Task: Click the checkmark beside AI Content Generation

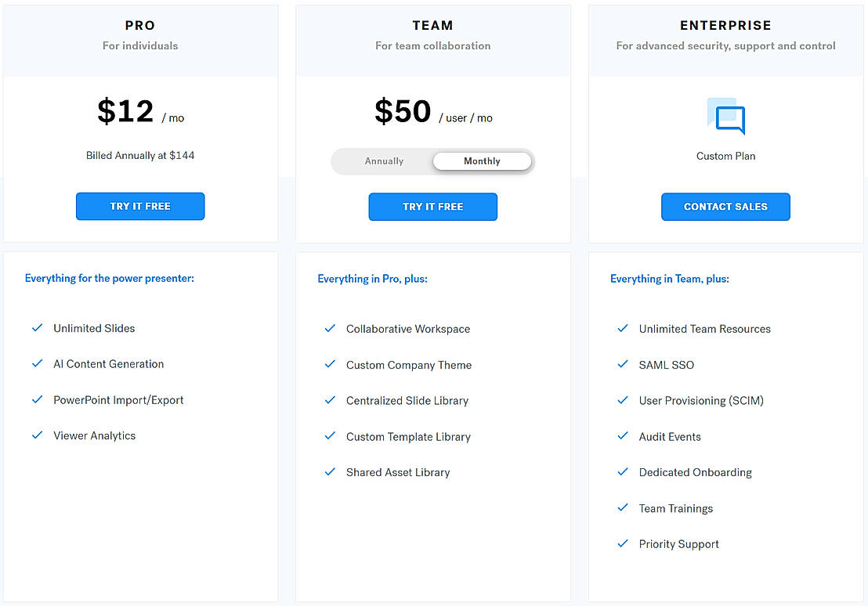Action: (37, 364)
